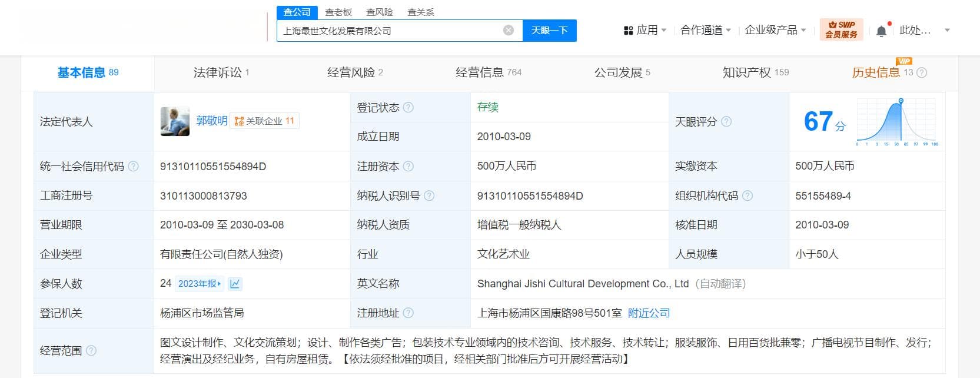The width and height of the screenshot is (980, 378).
Task: Switch to 查关系 search tab
Action: [x=421, y=12]
